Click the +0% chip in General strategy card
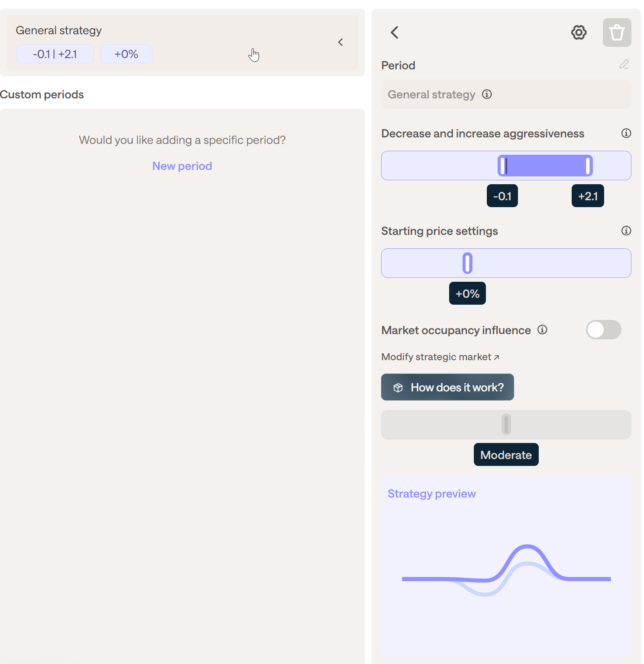The image size is (644, 664). point(126,54)
